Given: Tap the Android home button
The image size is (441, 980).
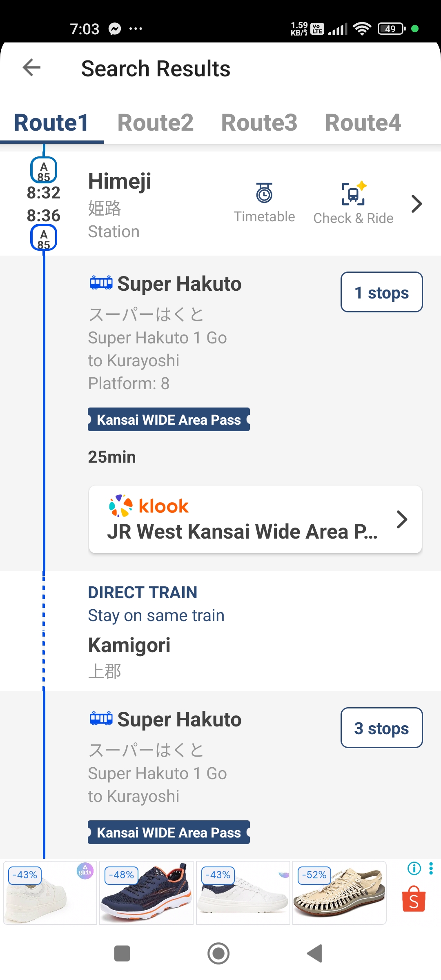Looking at the screenshot, I should pyautogui.click(x=218, y=953).
